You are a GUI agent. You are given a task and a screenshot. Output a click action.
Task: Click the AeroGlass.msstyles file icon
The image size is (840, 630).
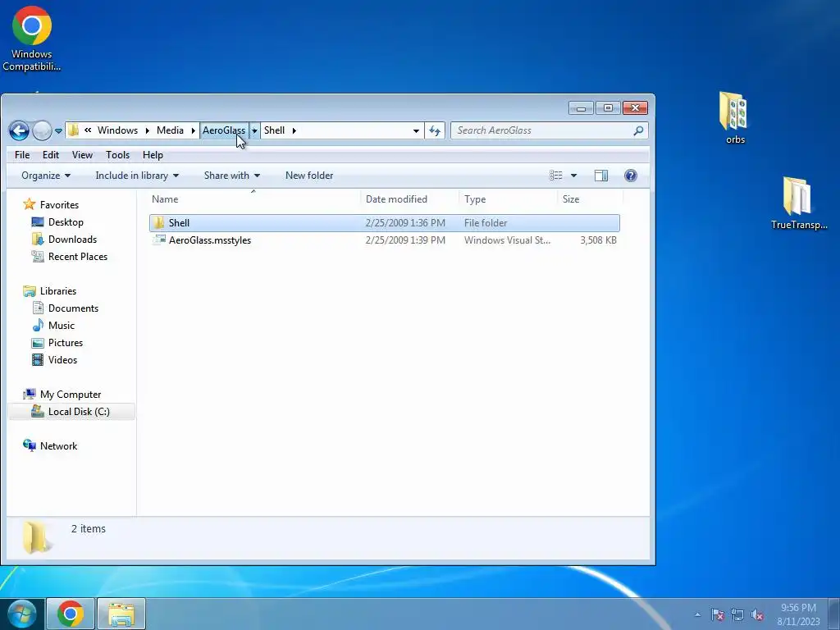159,240
